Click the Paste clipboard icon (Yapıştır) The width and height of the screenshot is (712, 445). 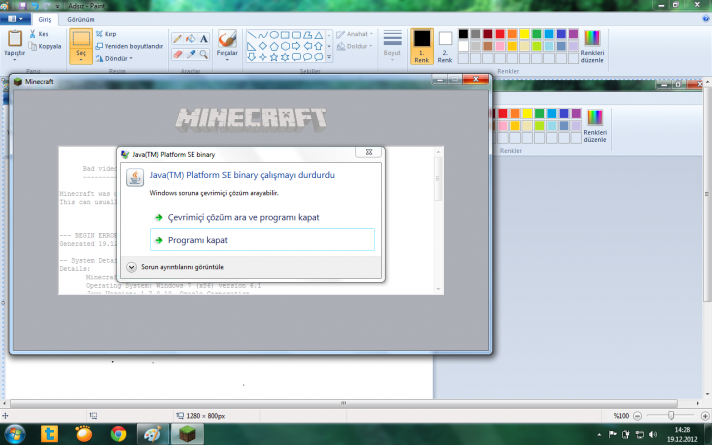(x=15, y=39)
